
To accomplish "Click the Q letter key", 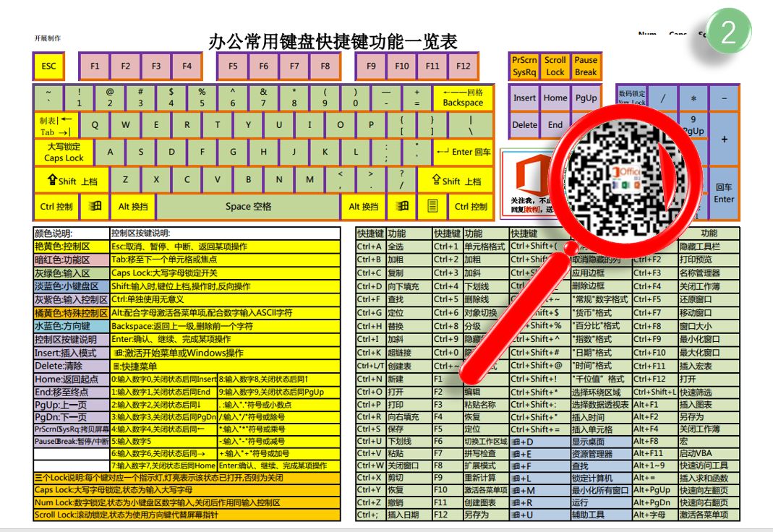I will 95,125.
